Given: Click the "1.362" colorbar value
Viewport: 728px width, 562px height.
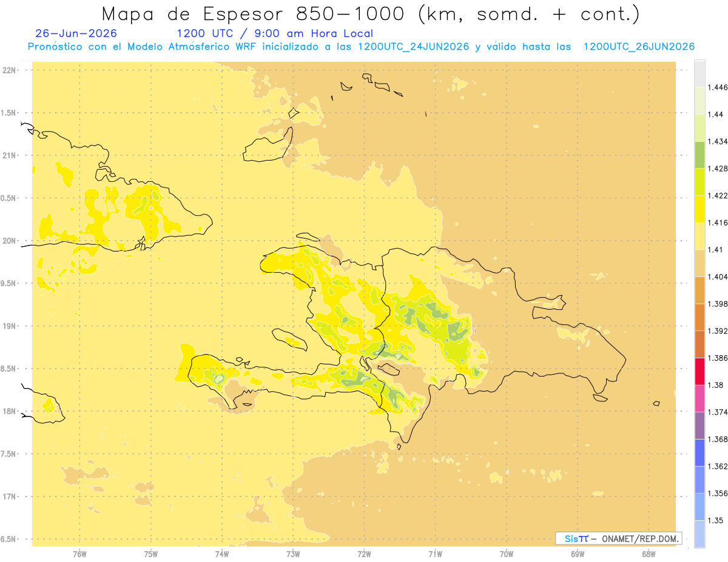Looking at the screenshot, I should pyautogui.click(x=718, y=466).
